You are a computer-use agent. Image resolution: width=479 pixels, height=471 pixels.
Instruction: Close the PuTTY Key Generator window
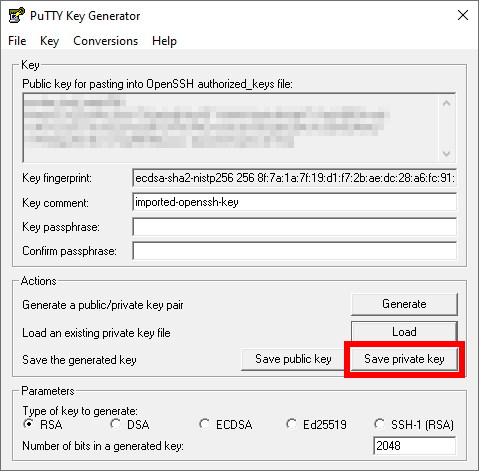pyautogui.click(x=463, y=15)
